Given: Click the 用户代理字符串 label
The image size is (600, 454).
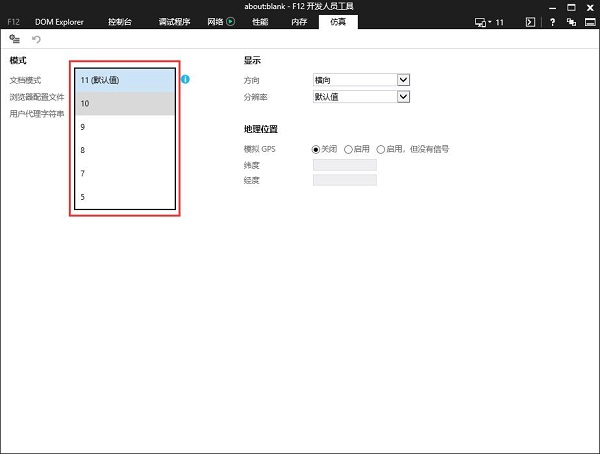Looking at the screenshot, I should pos(37,114).
